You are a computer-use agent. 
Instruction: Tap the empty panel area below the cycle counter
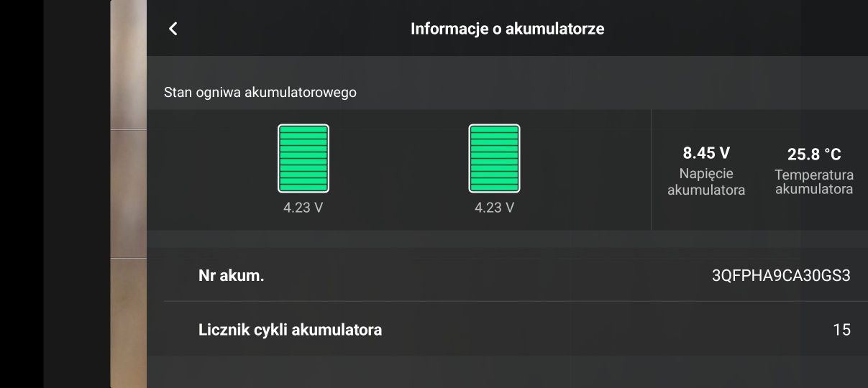[507, 372]
